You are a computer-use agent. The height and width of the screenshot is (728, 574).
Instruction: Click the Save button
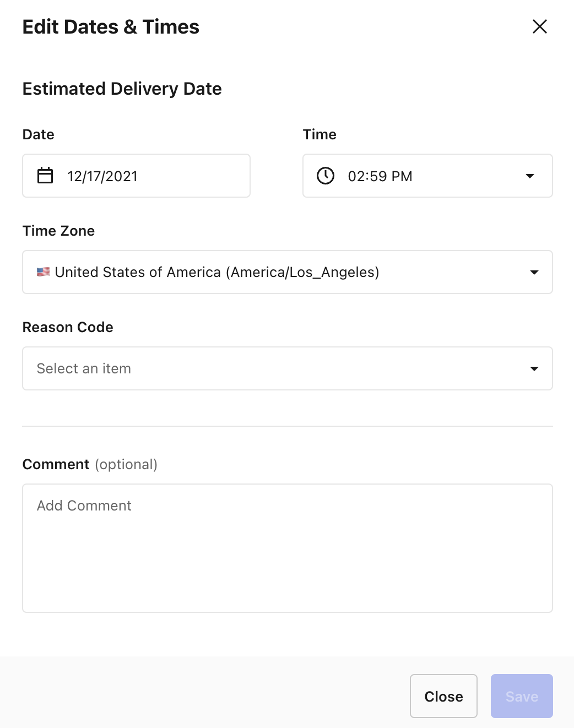pos(522,696)
